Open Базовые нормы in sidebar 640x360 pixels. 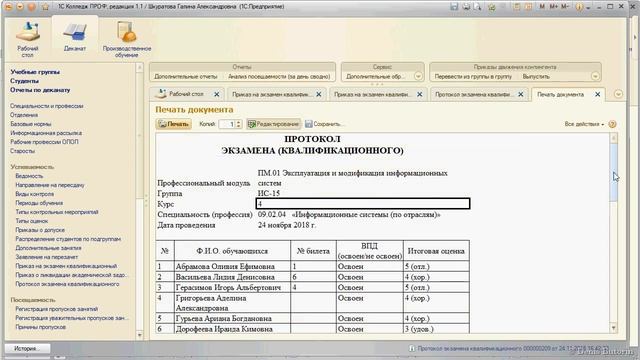[x=31, y=124]
